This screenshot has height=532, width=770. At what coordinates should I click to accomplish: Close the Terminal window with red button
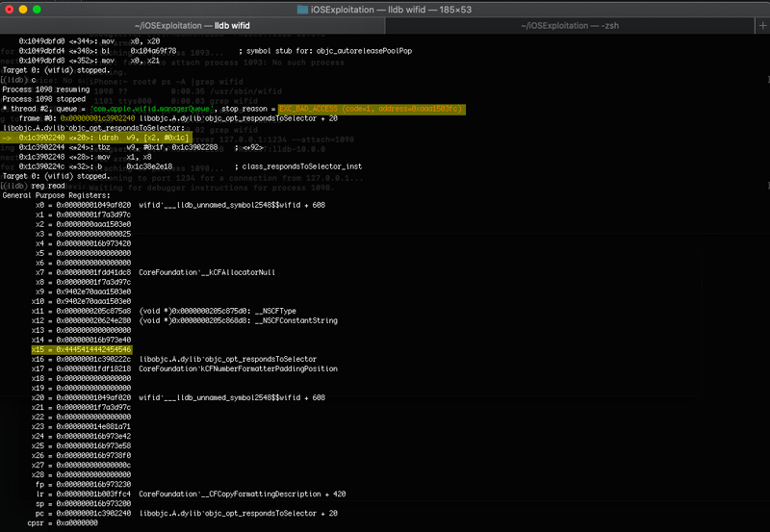[12, 9]
